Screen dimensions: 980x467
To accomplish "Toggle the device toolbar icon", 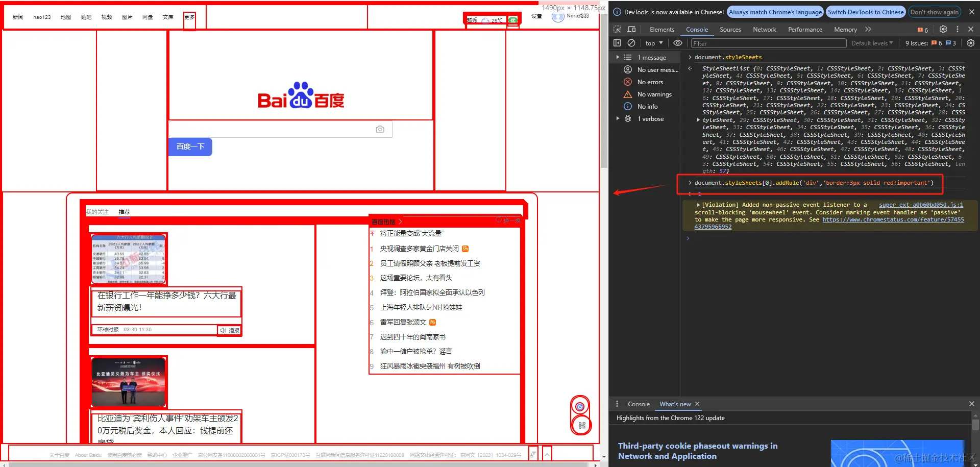I will tap(631, 29).
